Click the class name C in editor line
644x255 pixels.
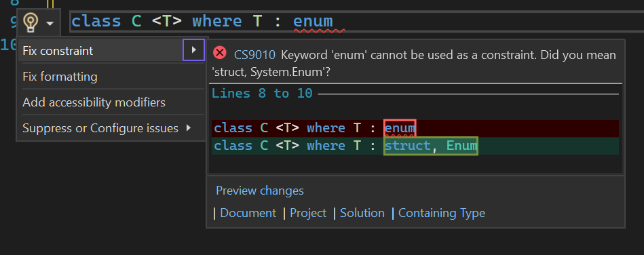click(x=136, y=21)
